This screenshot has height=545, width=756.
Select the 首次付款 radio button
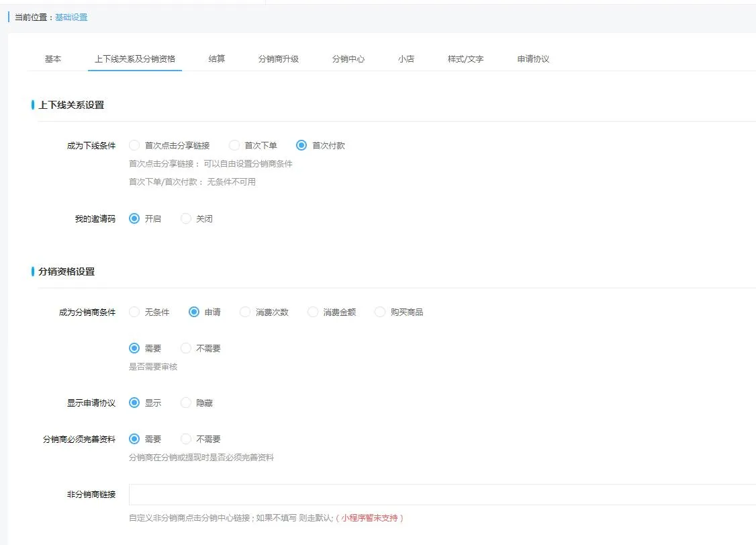point(301,145)
